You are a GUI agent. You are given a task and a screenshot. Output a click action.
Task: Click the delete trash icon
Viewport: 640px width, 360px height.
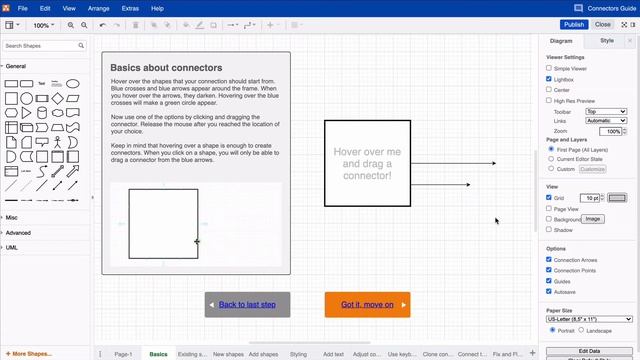coord(136,25)
